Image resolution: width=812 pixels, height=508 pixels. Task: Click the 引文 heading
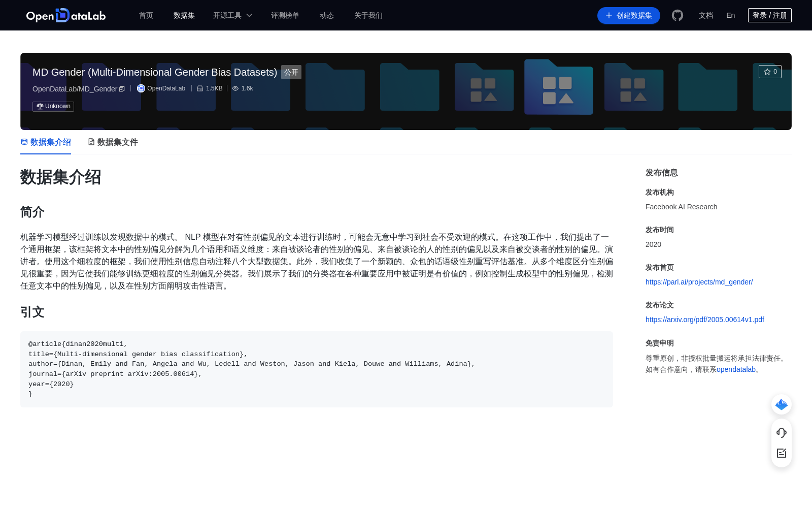pos(32,312)
